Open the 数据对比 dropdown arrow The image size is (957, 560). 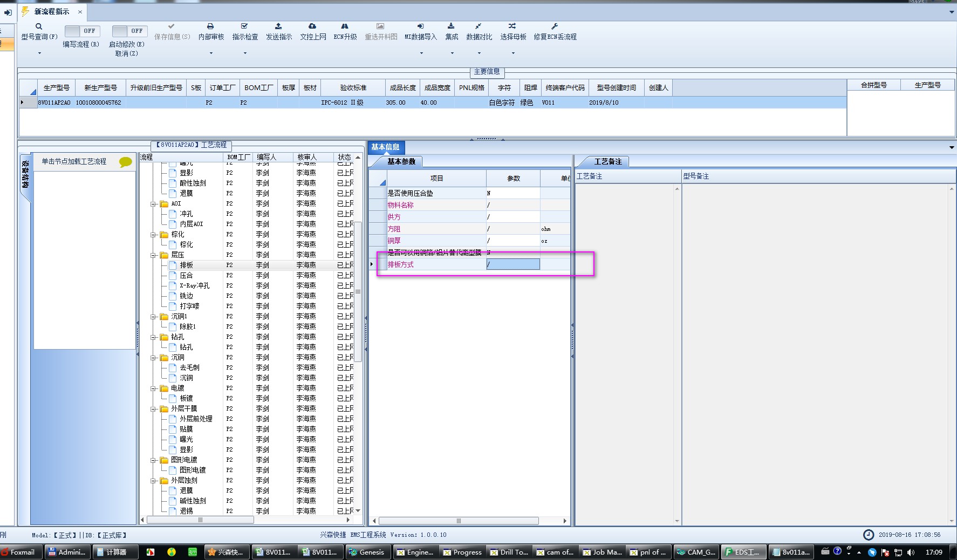tap(479, 53)
